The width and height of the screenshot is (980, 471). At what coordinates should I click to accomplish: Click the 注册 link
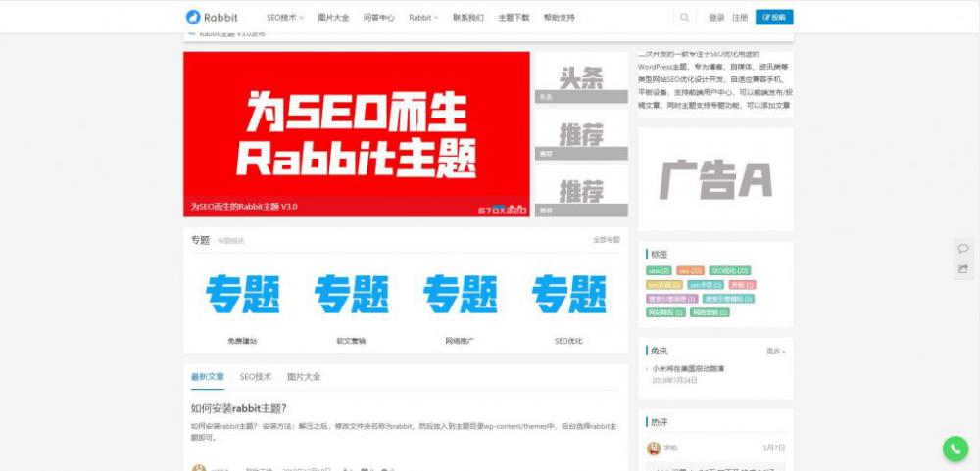tap(740, 18)
